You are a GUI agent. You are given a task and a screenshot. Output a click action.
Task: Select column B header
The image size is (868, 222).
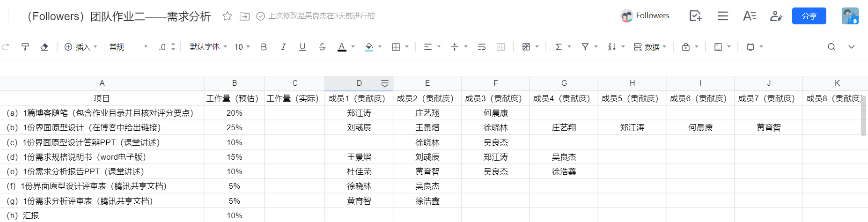point(235,83)
